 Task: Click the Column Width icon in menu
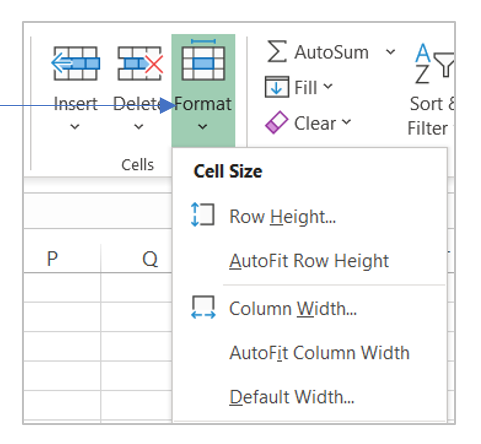[x=203, y=307]
